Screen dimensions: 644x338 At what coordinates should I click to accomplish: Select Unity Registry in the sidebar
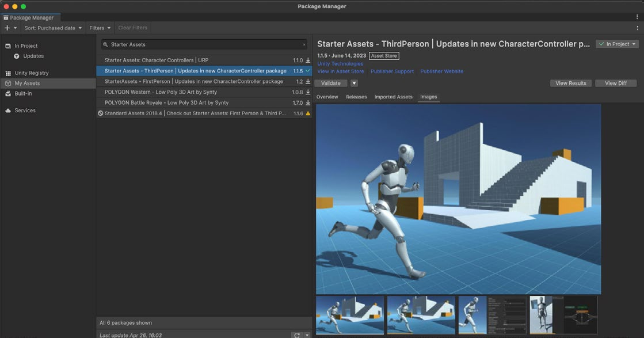coord(32,73)
